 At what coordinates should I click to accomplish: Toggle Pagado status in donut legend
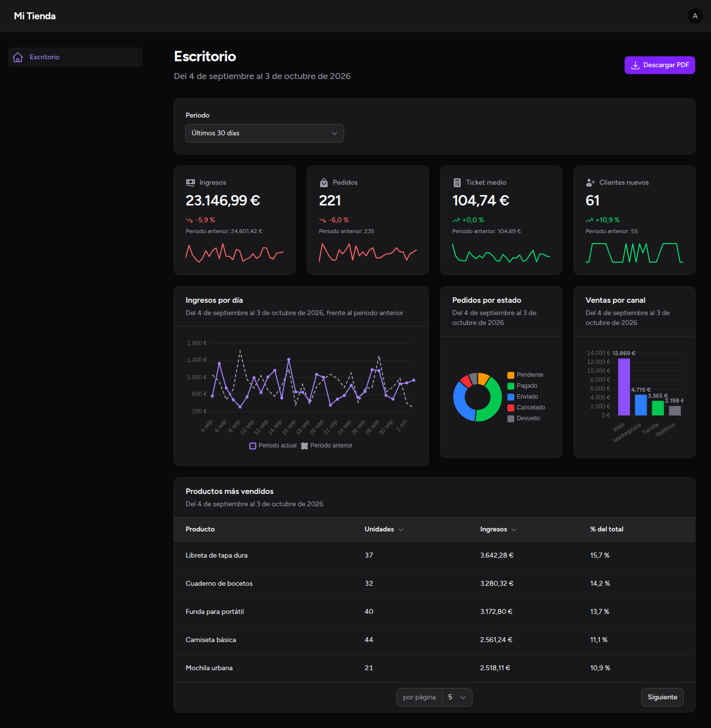522,386
